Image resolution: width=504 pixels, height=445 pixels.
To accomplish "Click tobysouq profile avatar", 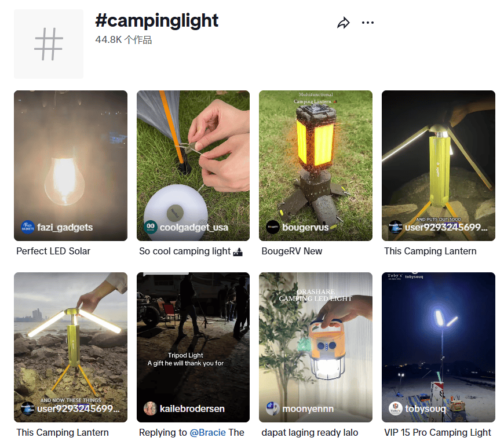I will pos(396,408).
